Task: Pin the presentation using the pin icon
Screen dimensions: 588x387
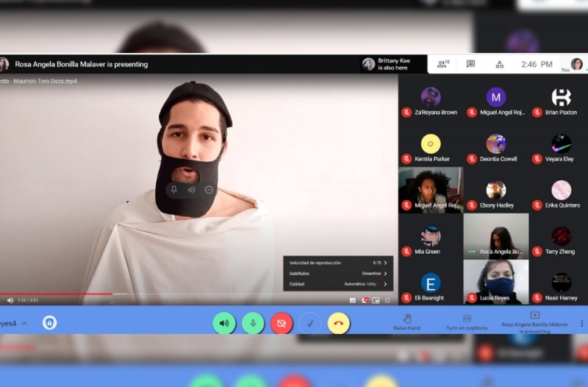Action: click(174, 190)
